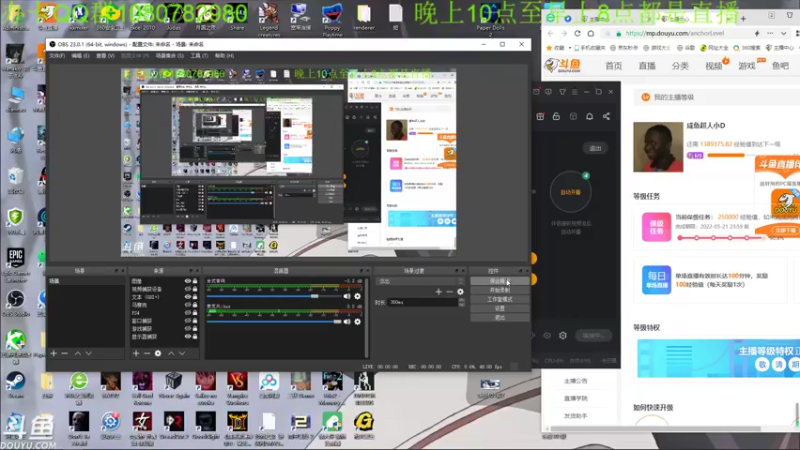Toggle visibility of the PS4 source
This screenshot has height=450, width=800.
coord(187,313)
